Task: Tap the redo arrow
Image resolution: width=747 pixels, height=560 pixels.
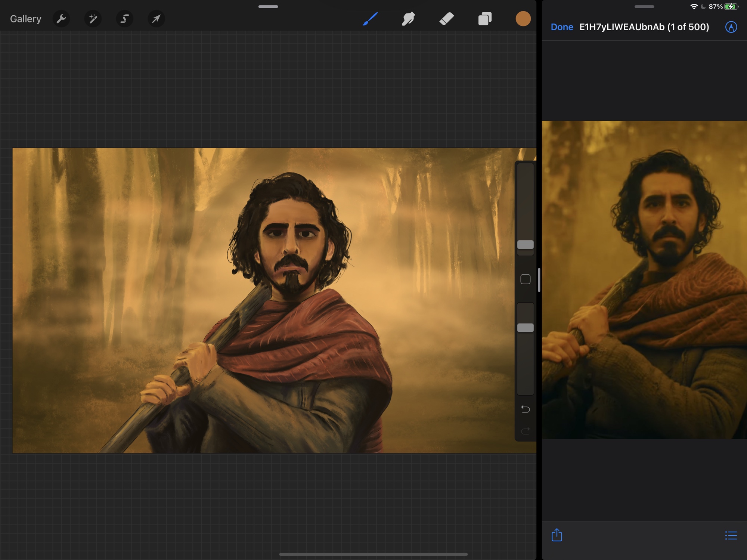Action: click(x=525, y=431)
